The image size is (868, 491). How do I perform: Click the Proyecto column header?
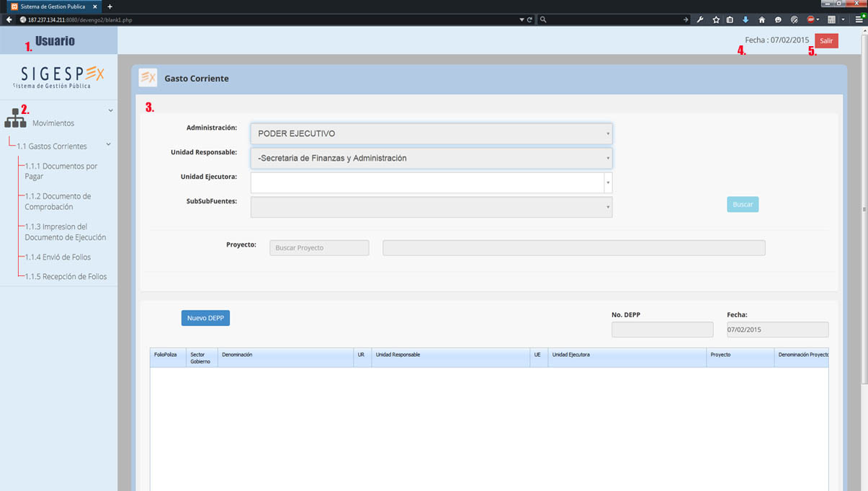coord(741,358)
